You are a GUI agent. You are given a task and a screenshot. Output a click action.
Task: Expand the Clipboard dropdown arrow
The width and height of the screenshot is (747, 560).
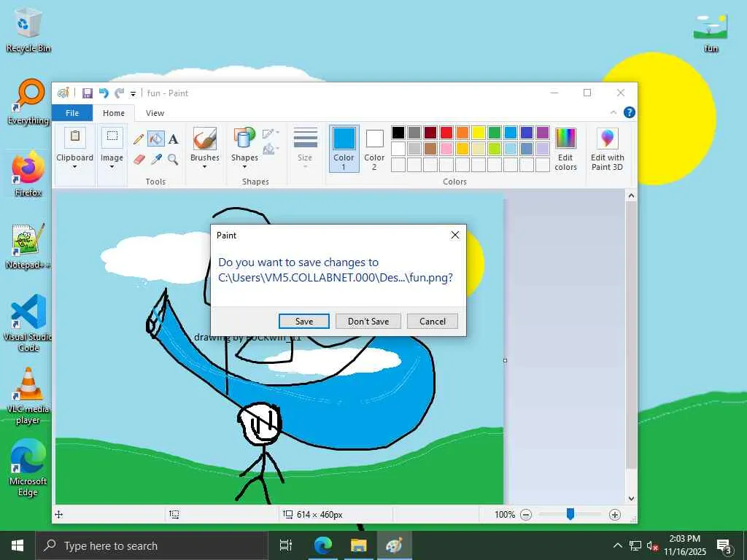tap(75, 167)
